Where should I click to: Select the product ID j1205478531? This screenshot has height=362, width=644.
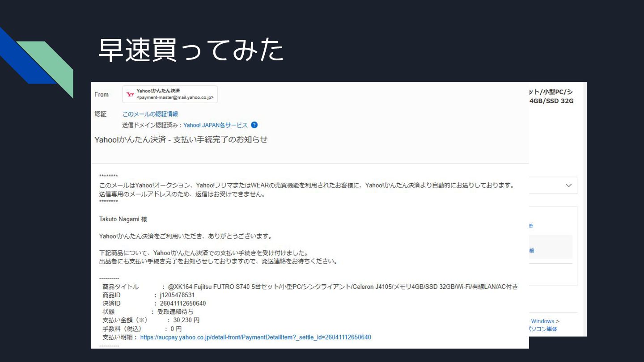[177, 295]
